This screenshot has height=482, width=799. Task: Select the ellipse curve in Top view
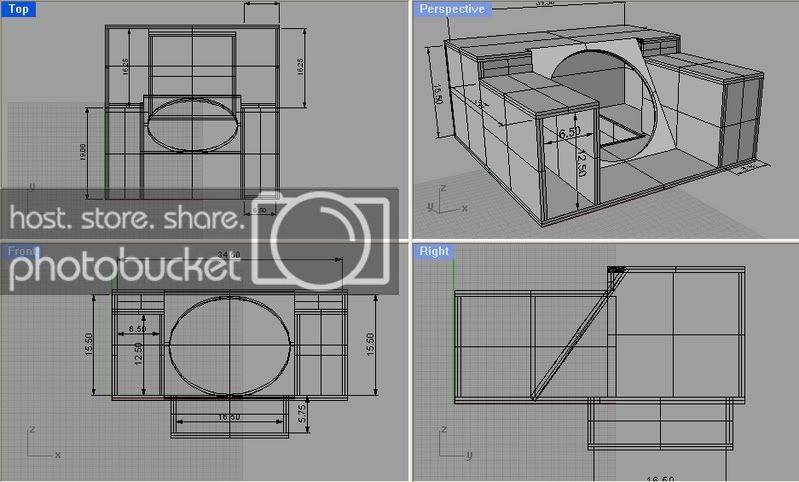(193, 125)
